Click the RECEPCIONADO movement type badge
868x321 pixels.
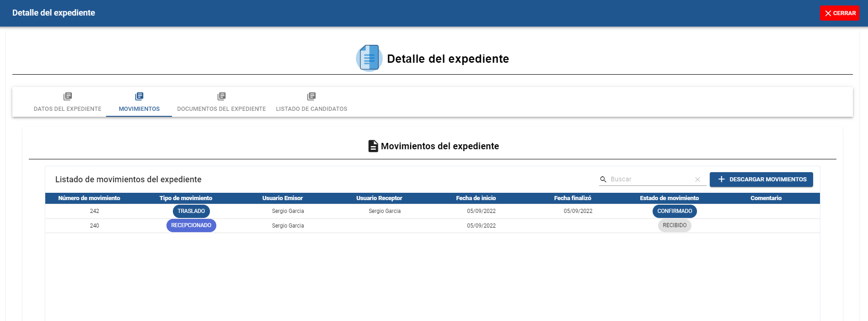coord(191,225)
